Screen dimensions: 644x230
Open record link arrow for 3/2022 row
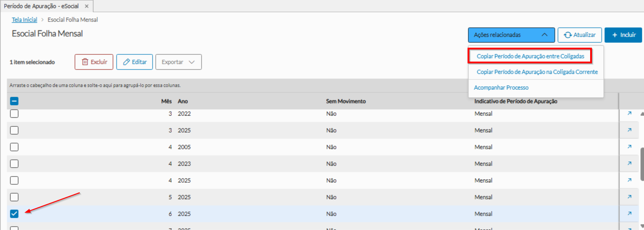[x=629, y=113]
